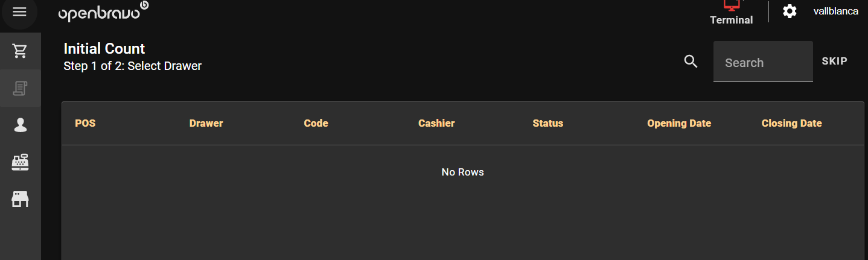868x260 pixels.
Task: Open the hamburger navigation menu
Action: (x=20, y=12)
